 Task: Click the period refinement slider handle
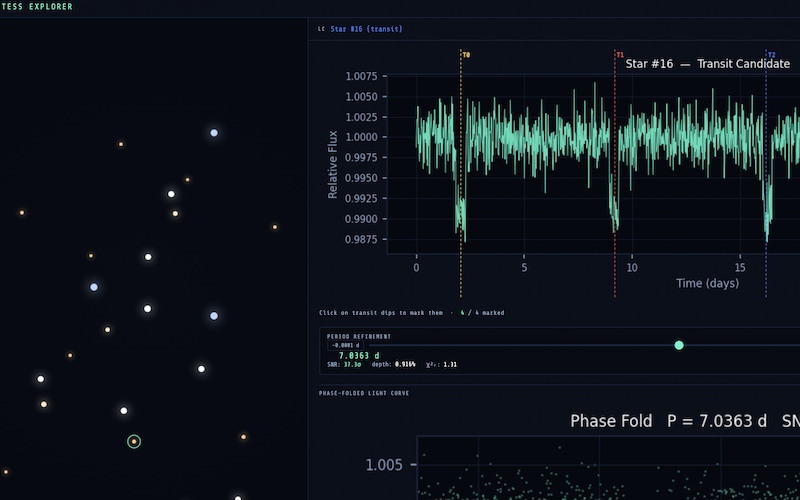click(x=679, y=345)
